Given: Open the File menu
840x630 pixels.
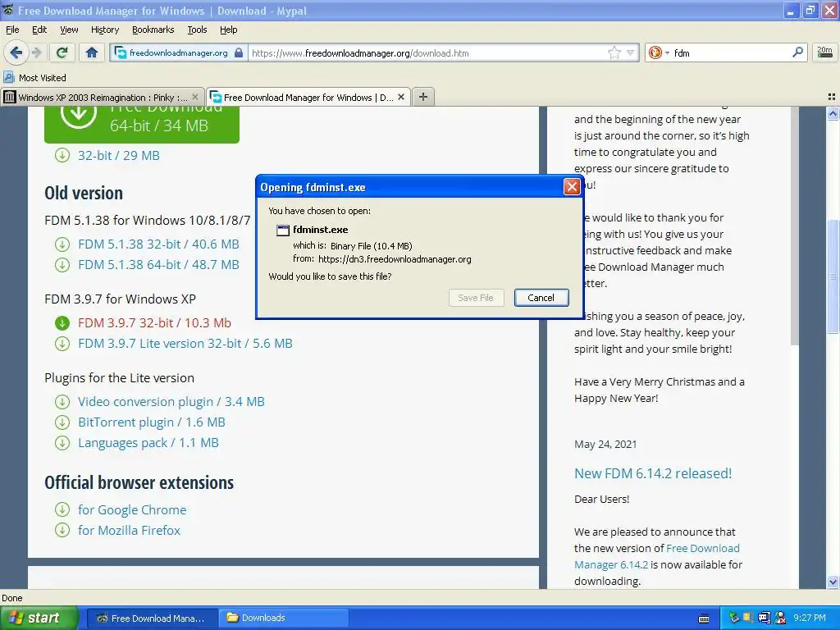Looking at the screenshot, I should [x=12, y=30].
